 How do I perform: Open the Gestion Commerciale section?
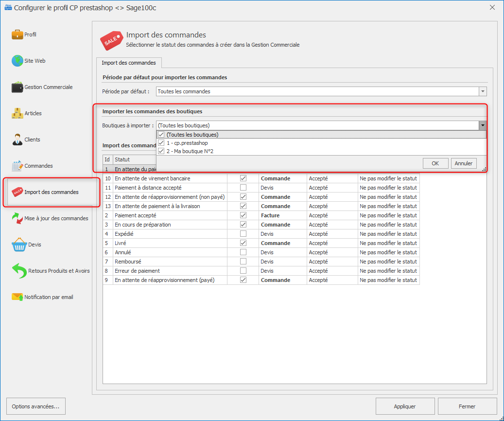pyautogui.click(x=49, y=87)
